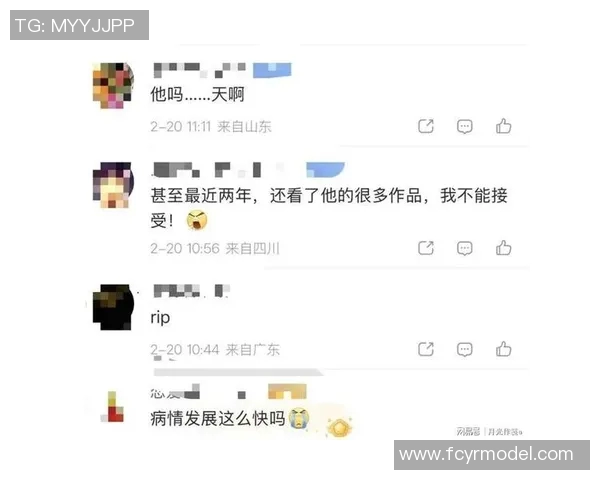The width and height of the screenshot is (600, 480).
Task: Click the blue badge beside first username
Action: point(272,70)
